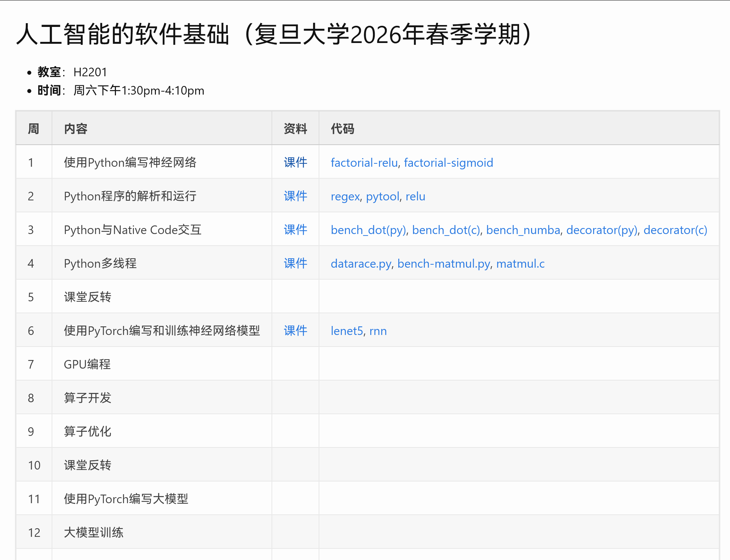The height and width of the screenshot is (560, 730).
Task: Open the bench_dot(py) code link
Action: (x=368, y=230)
